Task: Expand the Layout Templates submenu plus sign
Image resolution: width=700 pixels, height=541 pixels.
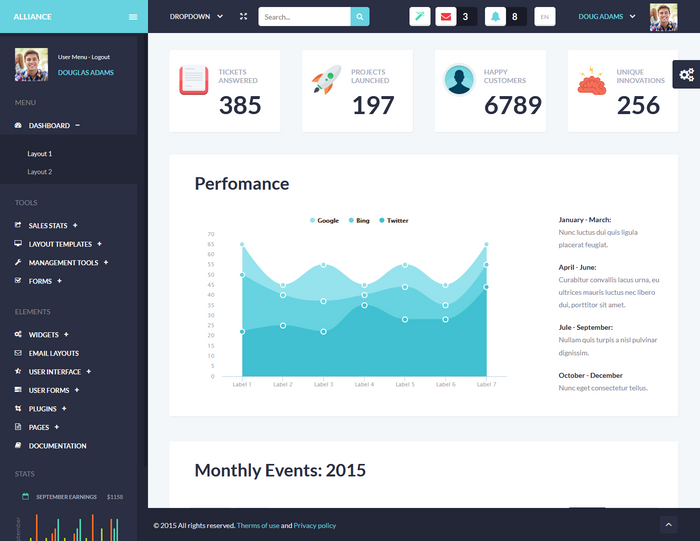Action: tap(100, 244)
